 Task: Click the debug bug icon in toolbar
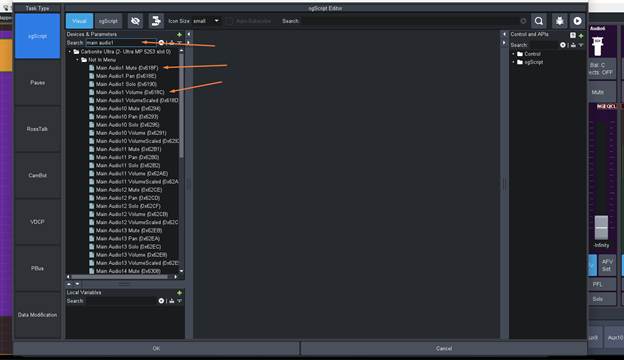coord(560,21)
